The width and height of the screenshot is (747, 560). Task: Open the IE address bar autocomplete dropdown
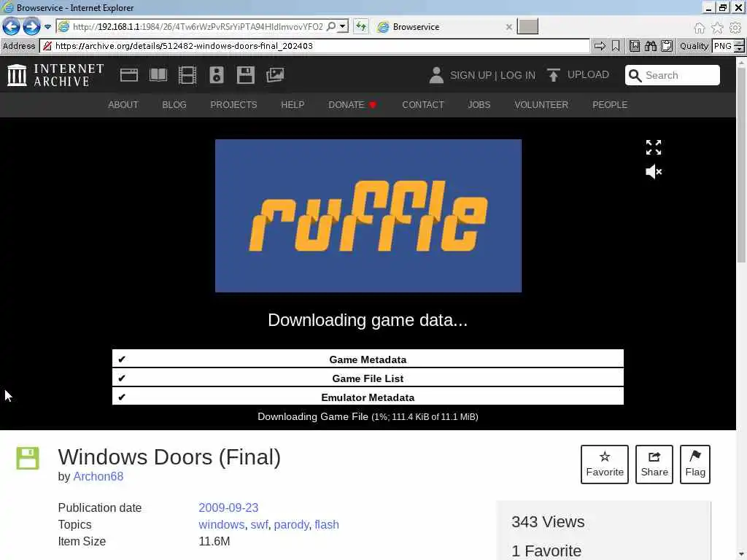[343, 26]
